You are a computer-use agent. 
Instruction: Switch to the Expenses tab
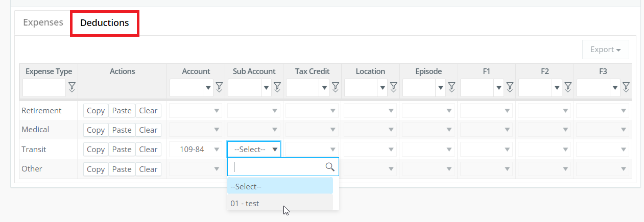[43, 22]
